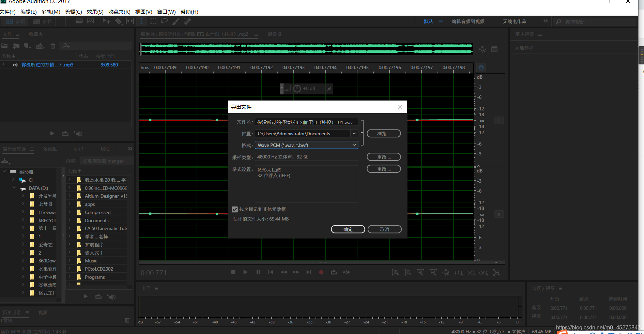644x334 pixels.
Task: Click the Browse (浏览) button
Action: (x=384, y=134)
